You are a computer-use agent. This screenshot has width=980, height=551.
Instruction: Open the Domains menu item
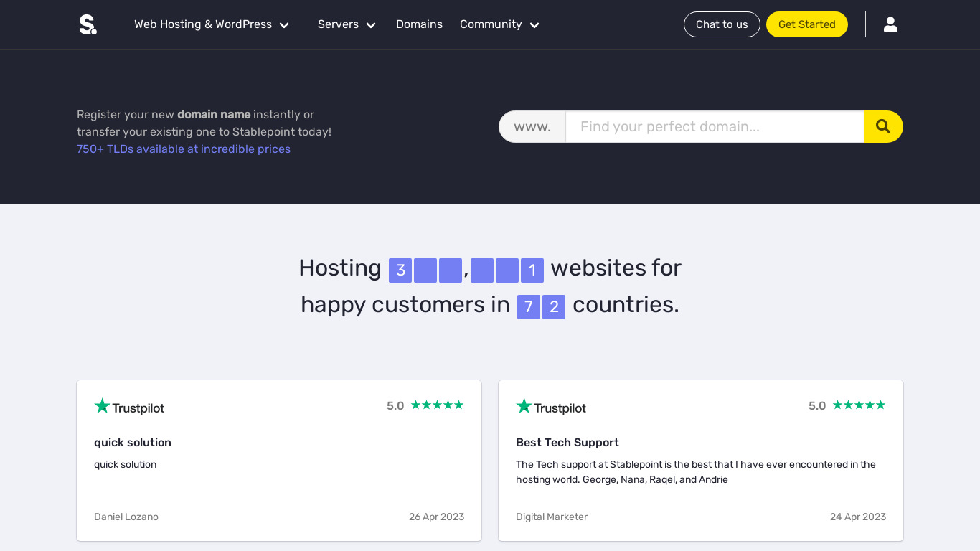tap(419, 24)
